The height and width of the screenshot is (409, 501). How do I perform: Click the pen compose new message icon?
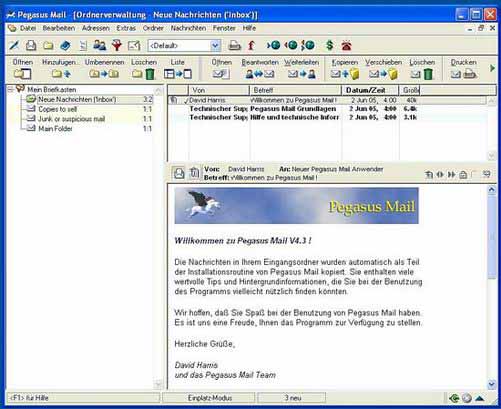14,45
